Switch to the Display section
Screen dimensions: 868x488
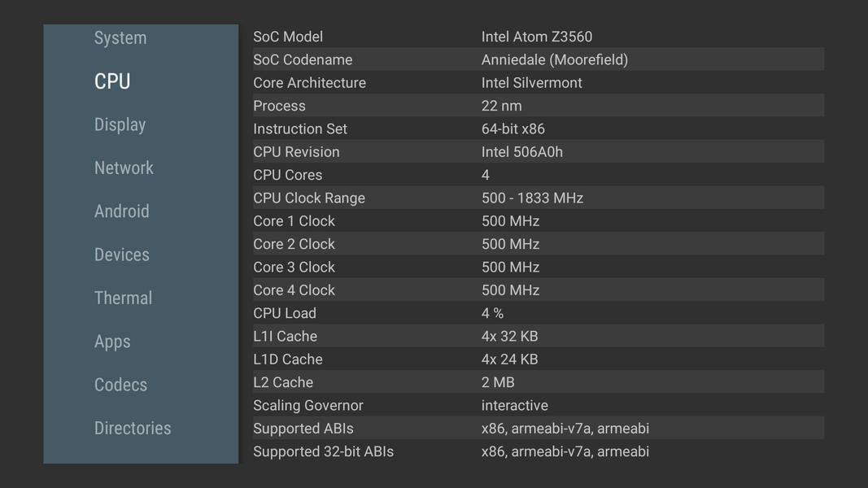pyautogui.click(x=120, y=124)
